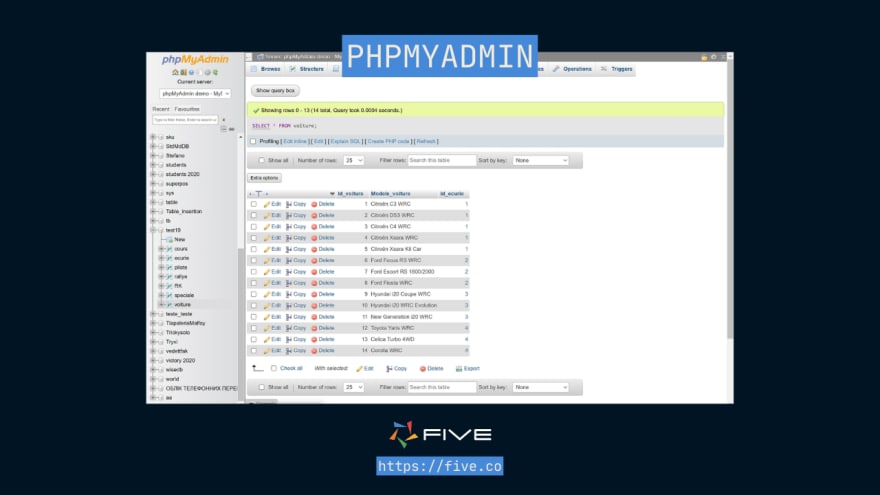Click the voiture table icon in tree

pos(169,305)
